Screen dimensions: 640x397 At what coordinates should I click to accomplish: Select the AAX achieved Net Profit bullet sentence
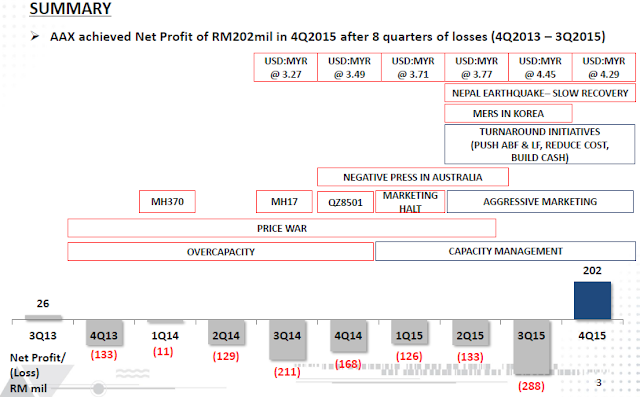[327, 37]
